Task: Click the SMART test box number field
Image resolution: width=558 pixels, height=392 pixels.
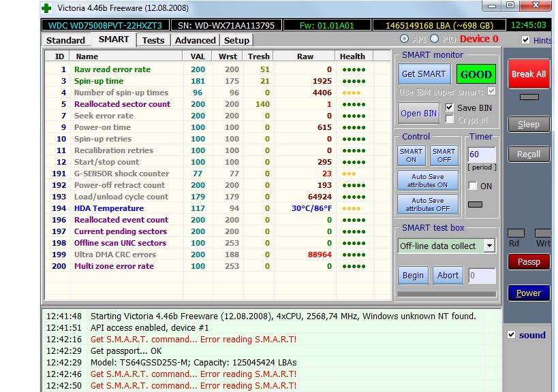Action: [x=482, y=276]
